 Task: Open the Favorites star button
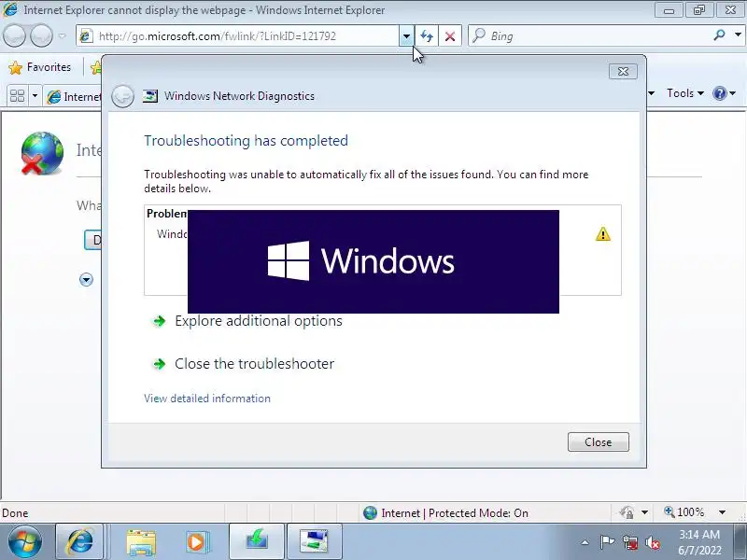click(x=39, y=67)
